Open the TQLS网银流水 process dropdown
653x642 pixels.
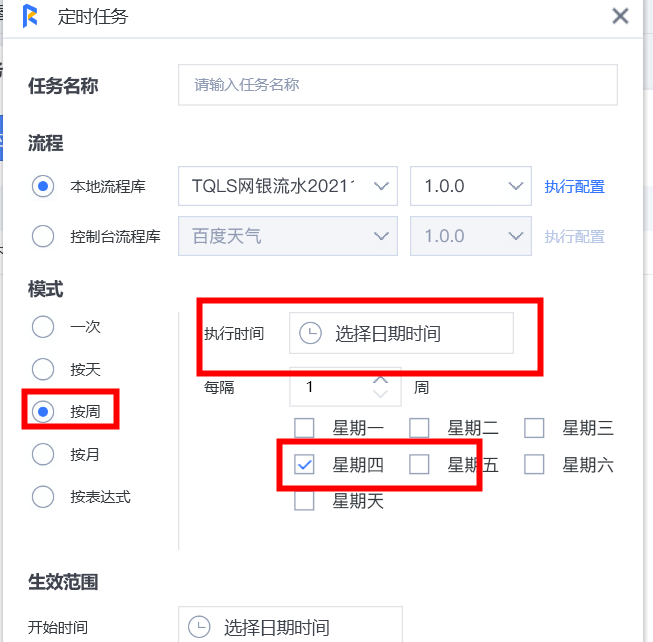click(288, 186)
